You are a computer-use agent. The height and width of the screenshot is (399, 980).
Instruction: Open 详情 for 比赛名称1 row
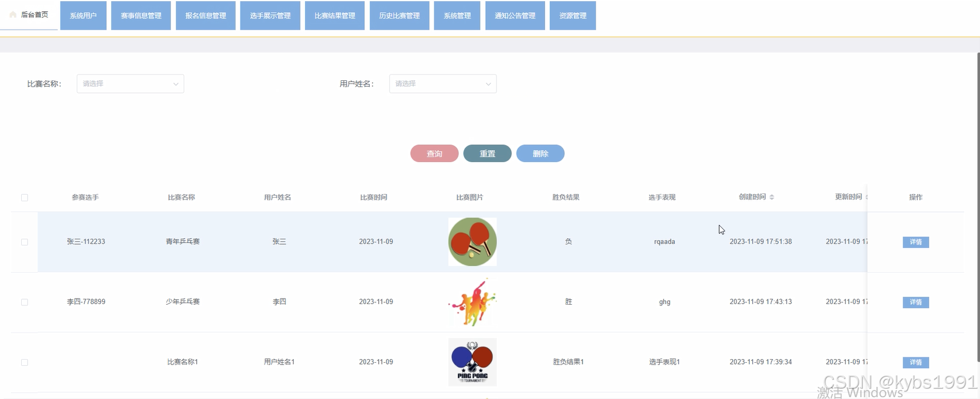pyautogui.click(x=916, y=362)
